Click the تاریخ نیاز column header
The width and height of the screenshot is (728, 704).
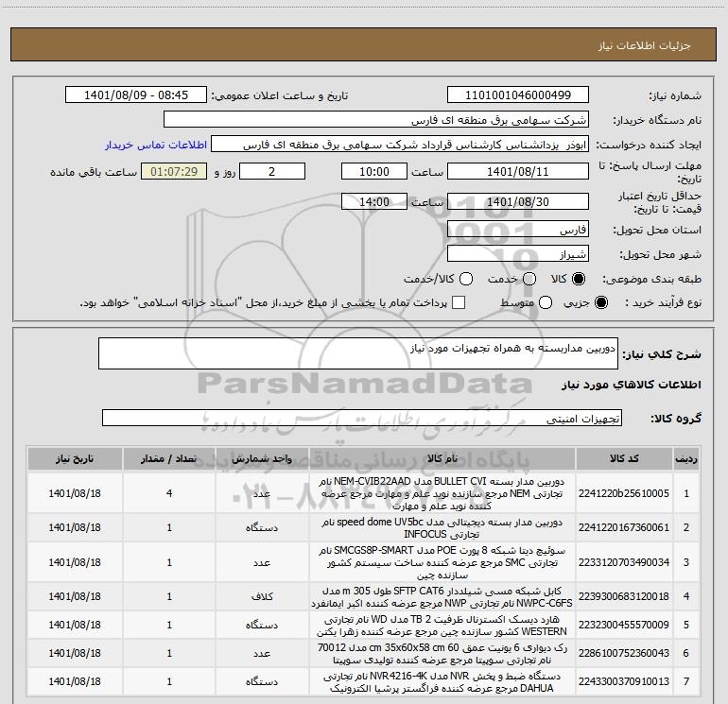tap(75, 459)
